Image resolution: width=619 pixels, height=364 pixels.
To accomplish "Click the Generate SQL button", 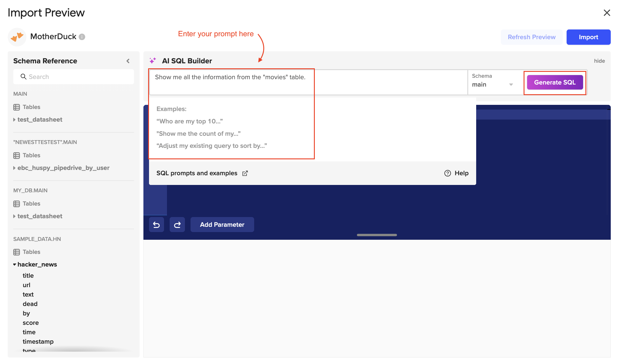I will 555,82.
